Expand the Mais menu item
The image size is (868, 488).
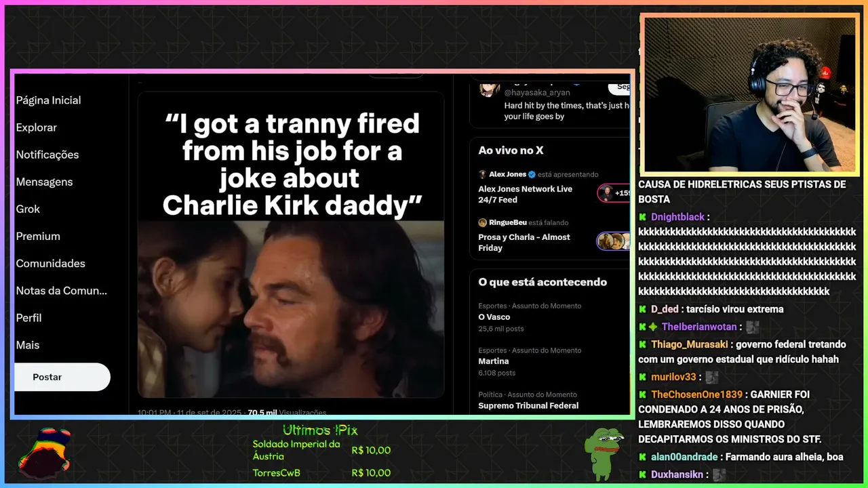tap(28, 344)
